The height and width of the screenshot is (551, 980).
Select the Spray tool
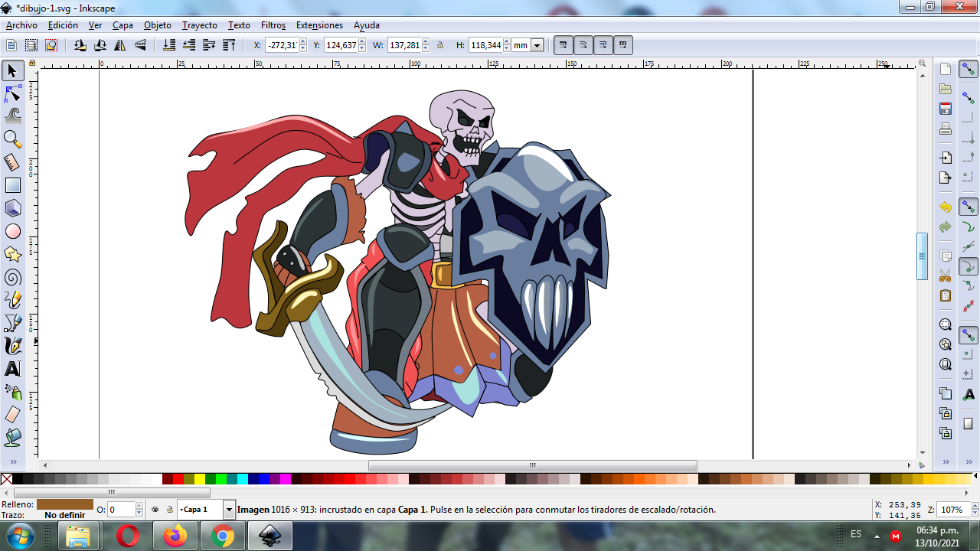pos(12,392)
